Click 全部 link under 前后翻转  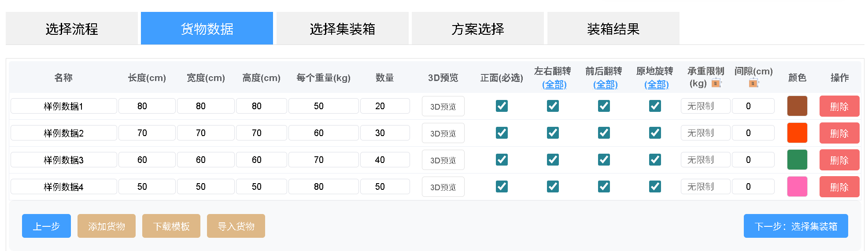point(605,84)
